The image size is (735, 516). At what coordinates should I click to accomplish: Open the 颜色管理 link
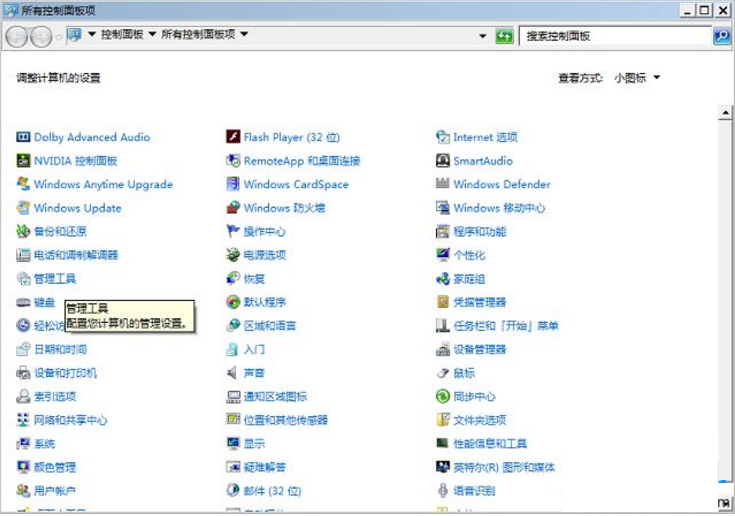(x=55, y=467)
